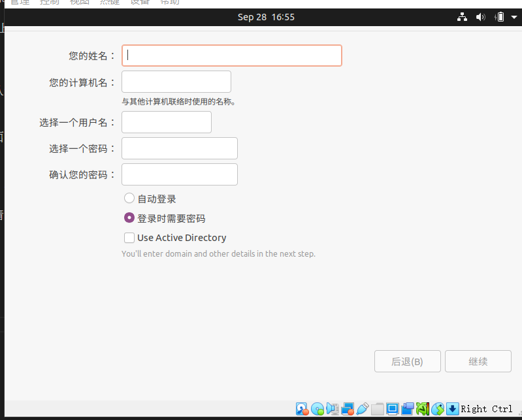The height and width of the screenshot is (420, 522).
Task: Focus the 确认您的密码 input field
Action: click(180, 174)
